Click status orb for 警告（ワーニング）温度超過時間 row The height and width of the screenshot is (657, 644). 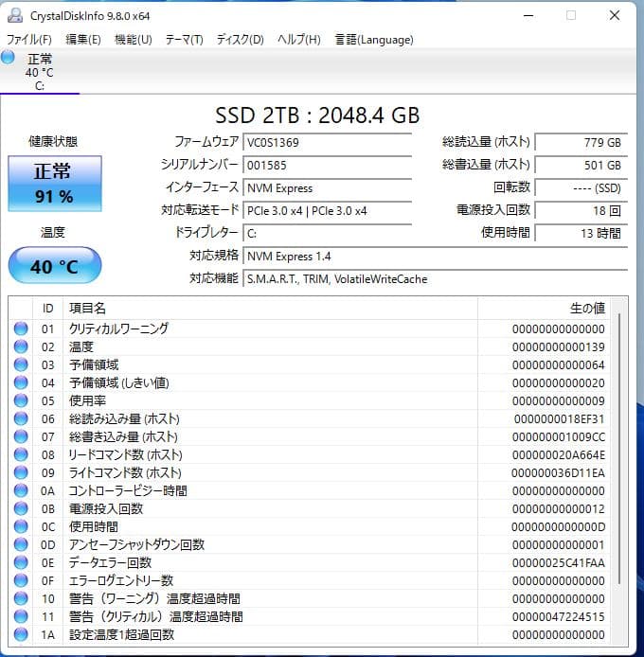[21, 598]
